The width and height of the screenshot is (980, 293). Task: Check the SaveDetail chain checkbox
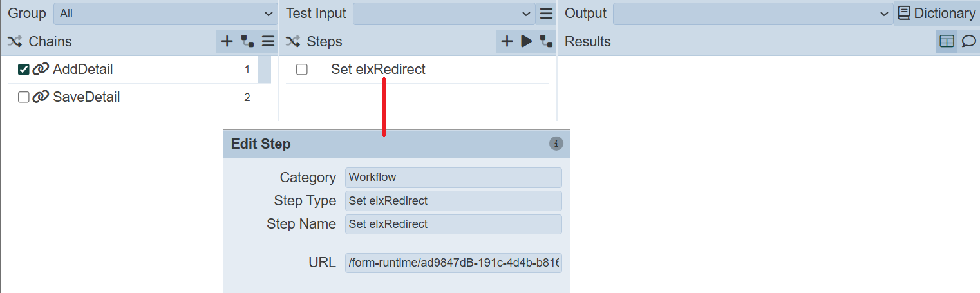point(24,97)
